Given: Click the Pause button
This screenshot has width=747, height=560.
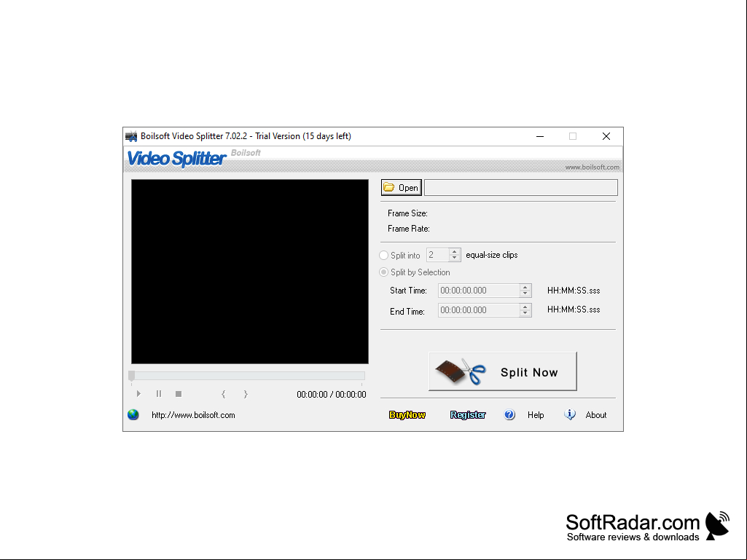Looking at the screenshot, I should click(x=159, y=394).
